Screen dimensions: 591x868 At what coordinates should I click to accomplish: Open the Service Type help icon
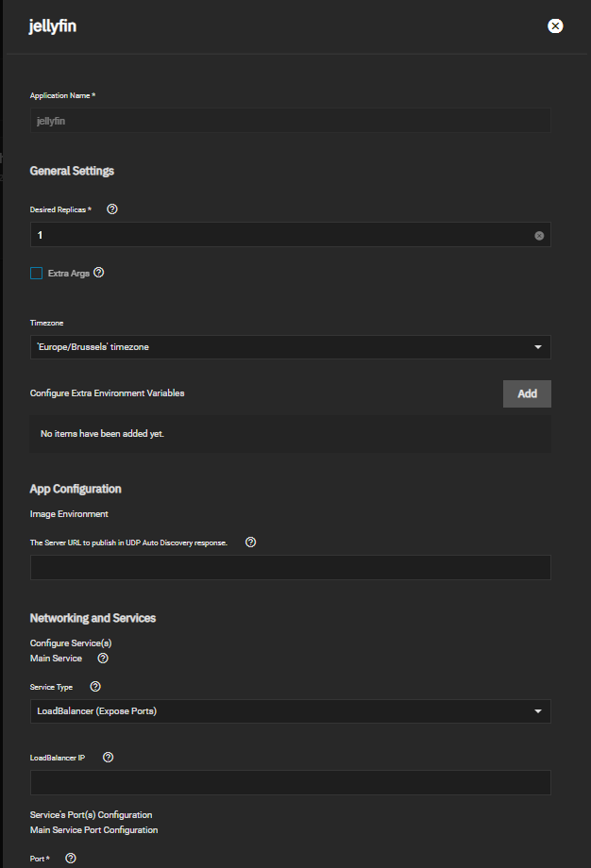pyautogui.click(x=95, y=687)
